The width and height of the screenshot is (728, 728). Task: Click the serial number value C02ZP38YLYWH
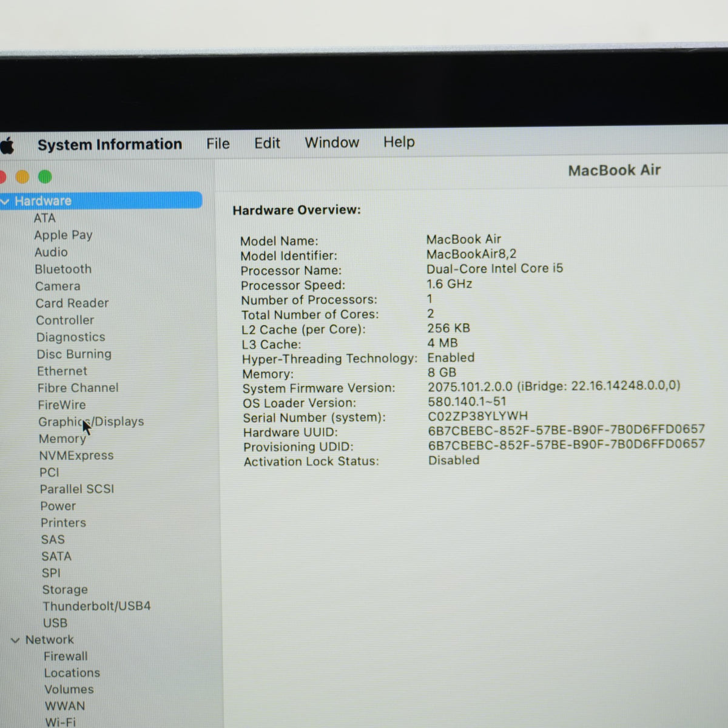[478, 416]
